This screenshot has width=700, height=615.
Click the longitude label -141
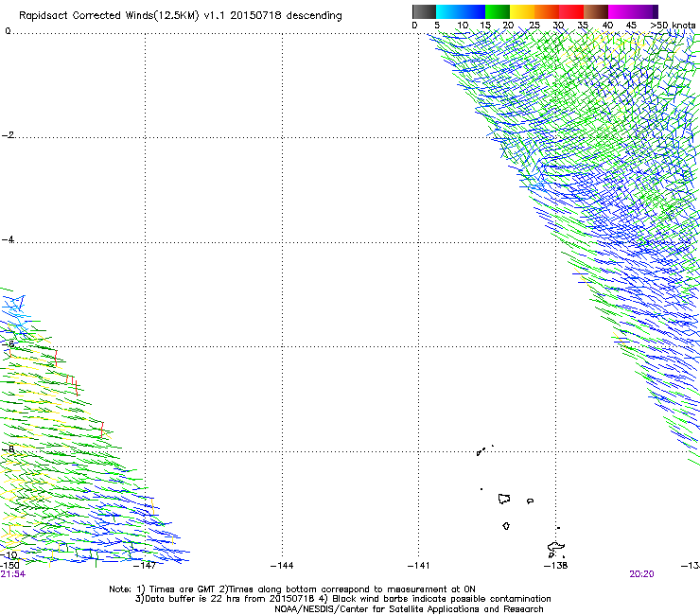419,566
